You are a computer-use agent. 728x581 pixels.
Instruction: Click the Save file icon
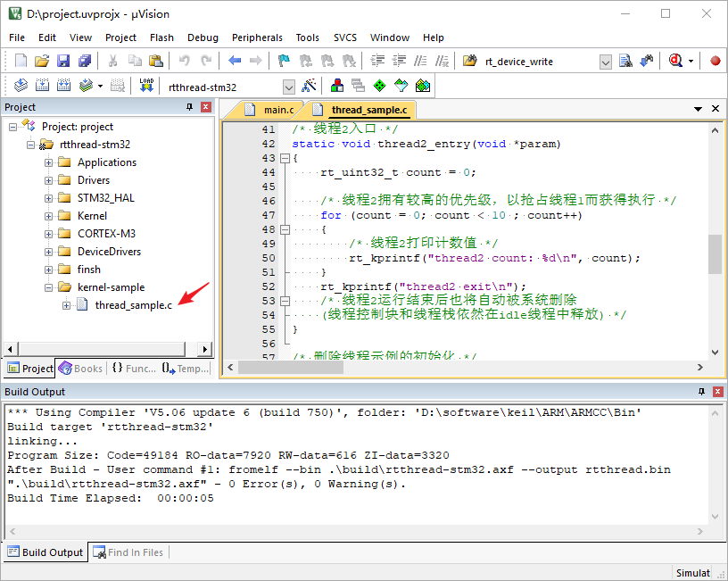point(63,61)
